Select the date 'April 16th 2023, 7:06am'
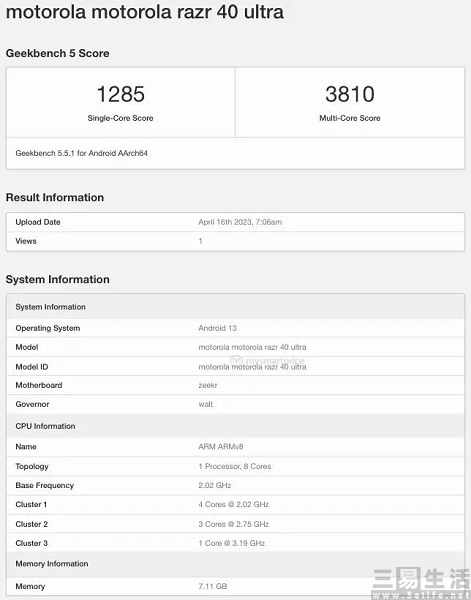The height and width of the screenshot is (600, 471). 240,222
